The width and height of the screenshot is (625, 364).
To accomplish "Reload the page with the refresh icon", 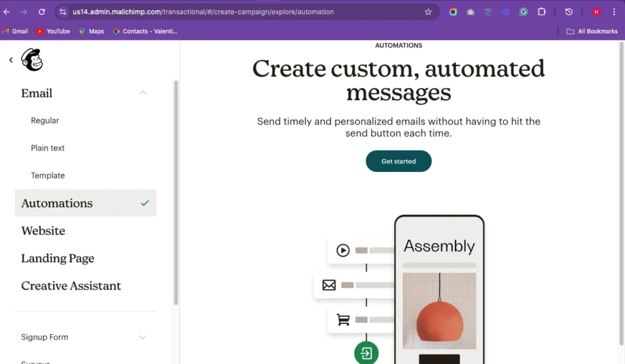I will [41, 12].
